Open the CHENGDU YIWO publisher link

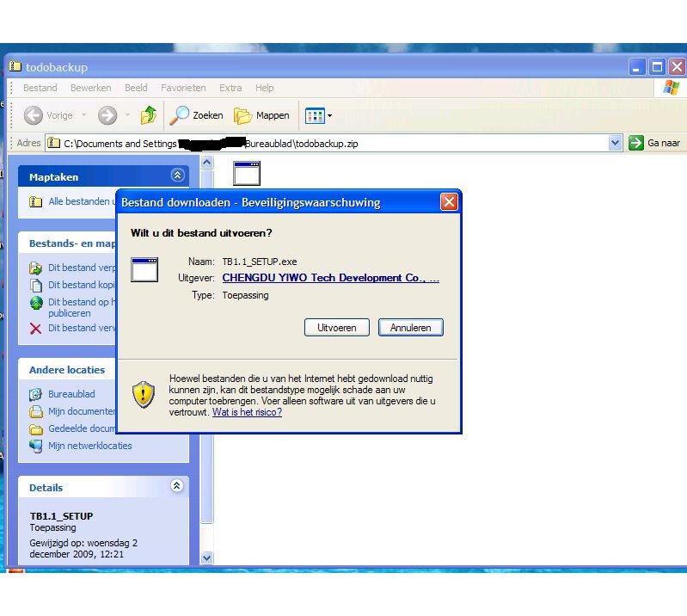(x=330, y=278)
